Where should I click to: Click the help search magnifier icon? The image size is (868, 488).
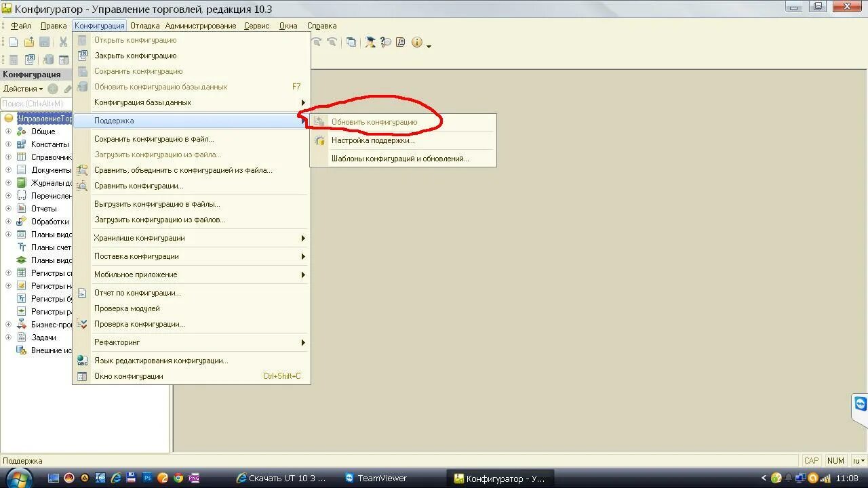coord(386,42)
